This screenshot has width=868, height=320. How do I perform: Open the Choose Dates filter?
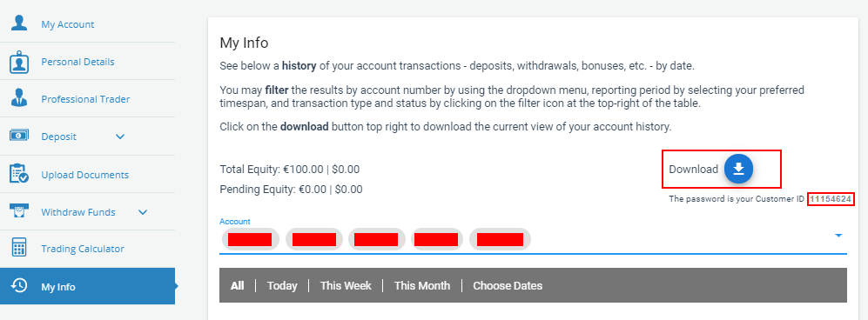[508, 286]
